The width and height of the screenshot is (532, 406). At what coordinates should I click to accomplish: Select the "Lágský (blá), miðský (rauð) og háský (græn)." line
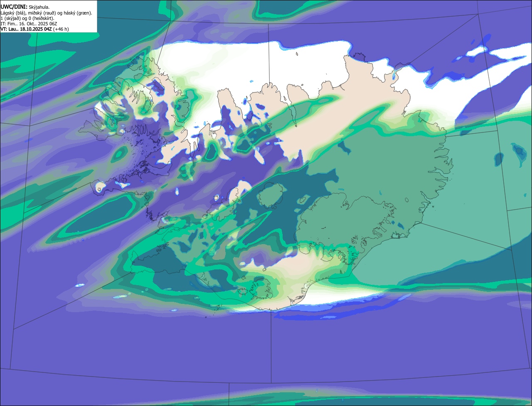[47, 13]
